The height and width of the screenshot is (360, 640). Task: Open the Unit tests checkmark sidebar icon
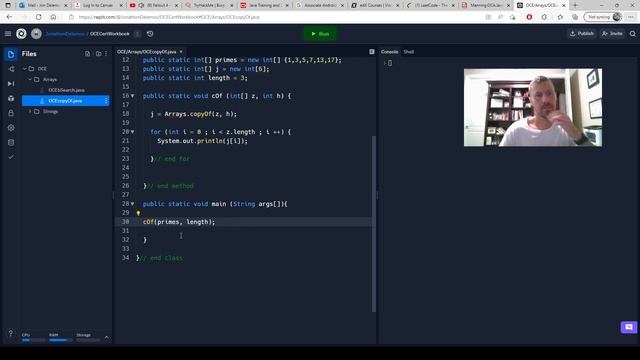[11, 157]
